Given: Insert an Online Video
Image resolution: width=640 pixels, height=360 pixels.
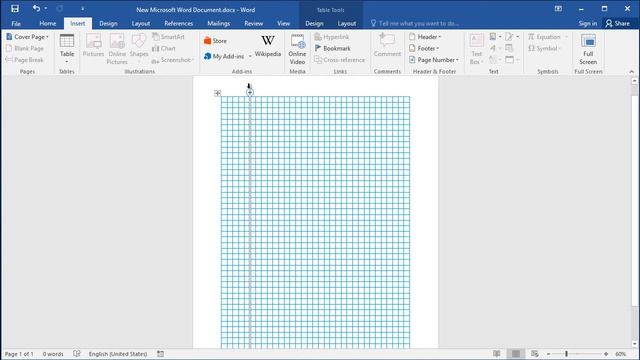Looking at the screenshot, I should [x=297, y=49].
